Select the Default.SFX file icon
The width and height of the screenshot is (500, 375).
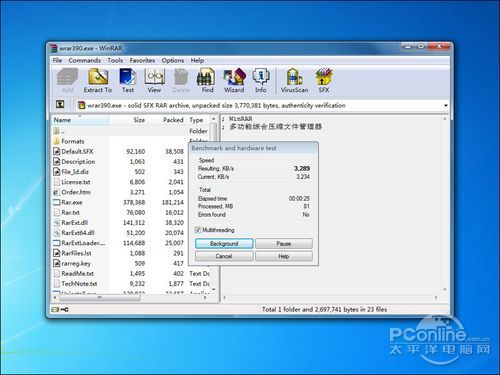56,151
